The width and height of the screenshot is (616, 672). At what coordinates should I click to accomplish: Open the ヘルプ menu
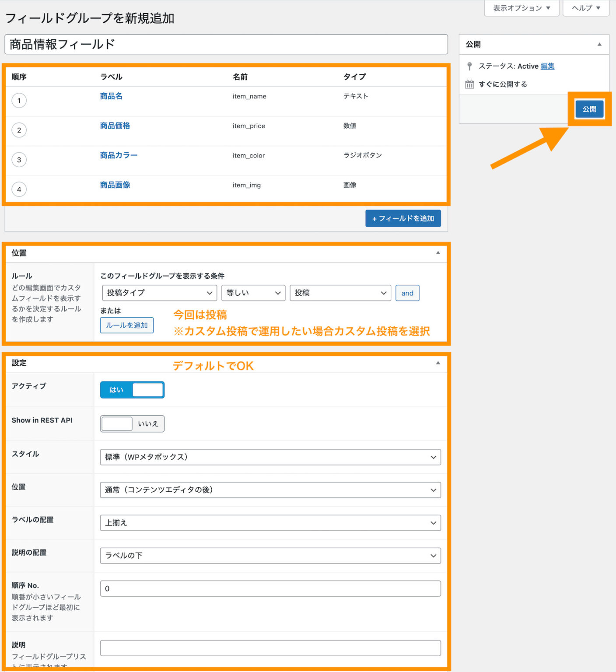coord(585,8)
